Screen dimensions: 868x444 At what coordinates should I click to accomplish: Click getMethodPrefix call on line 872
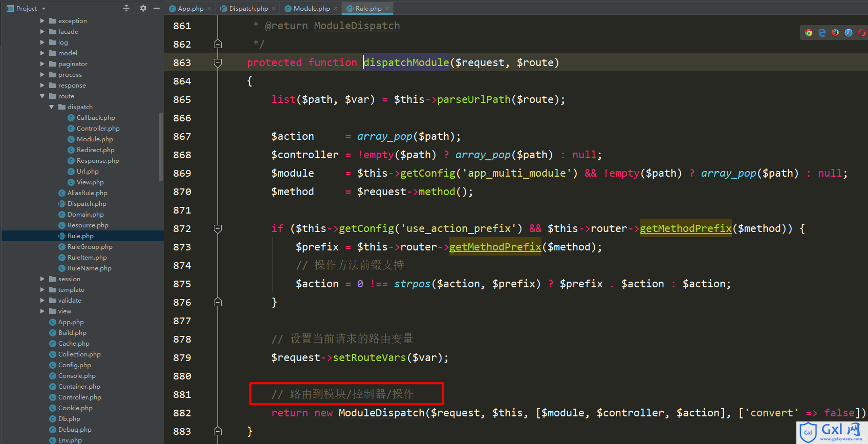coord(685,228)
